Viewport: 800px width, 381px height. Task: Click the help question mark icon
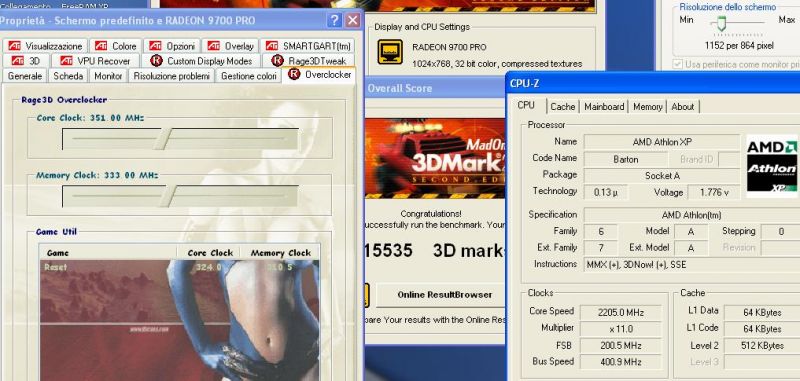334,20
